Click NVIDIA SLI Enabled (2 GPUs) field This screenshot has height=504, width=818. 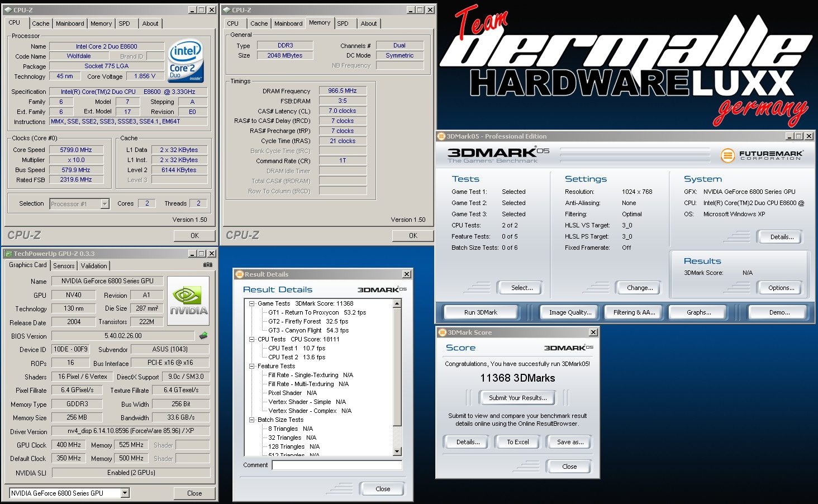[131, 473]
